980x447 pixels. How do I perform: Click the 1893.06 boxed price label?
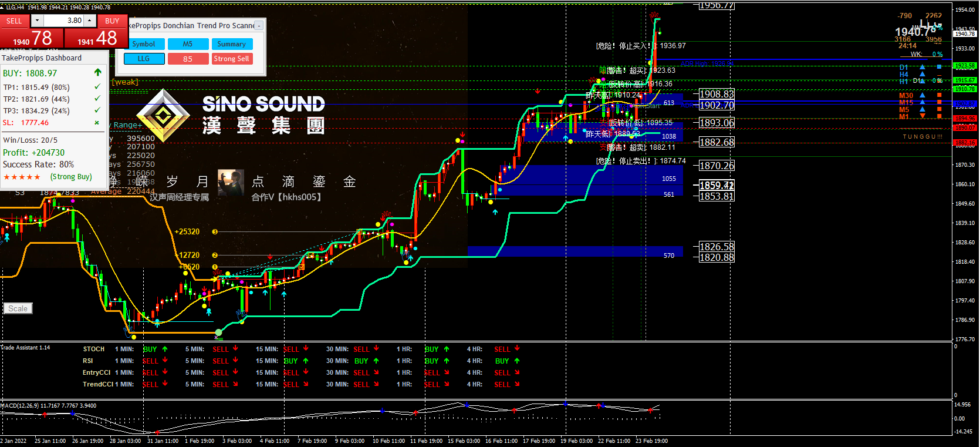click(717, 123)
